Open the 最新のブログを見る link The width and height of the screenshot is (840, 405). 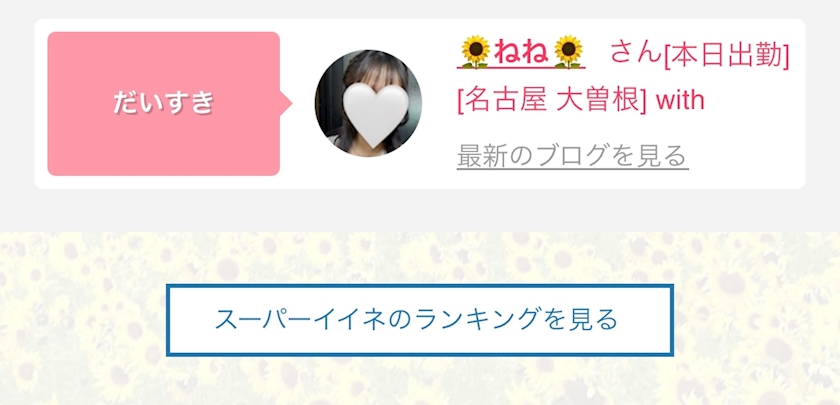coord(573,156)
